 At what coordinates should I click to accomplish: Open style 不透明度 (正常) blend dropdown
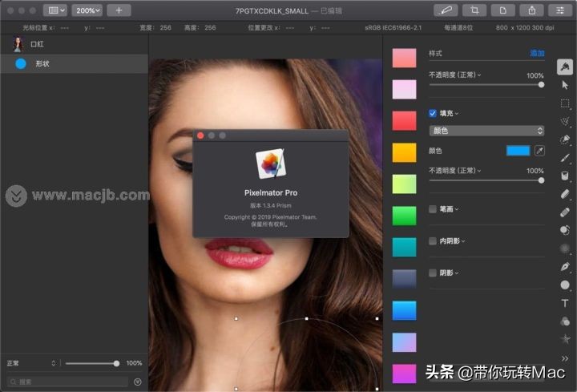click(x=455, y=75)
